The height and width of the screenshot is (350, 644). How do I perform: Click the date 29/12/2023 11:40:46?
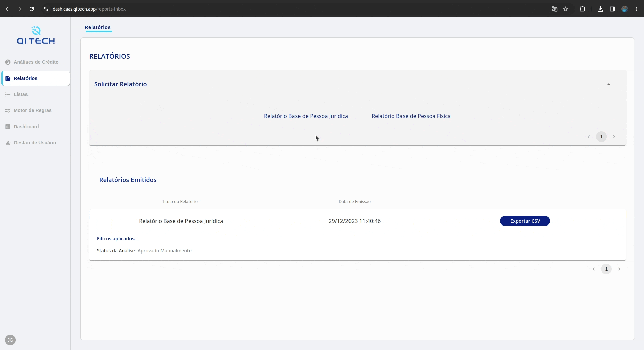355,221
